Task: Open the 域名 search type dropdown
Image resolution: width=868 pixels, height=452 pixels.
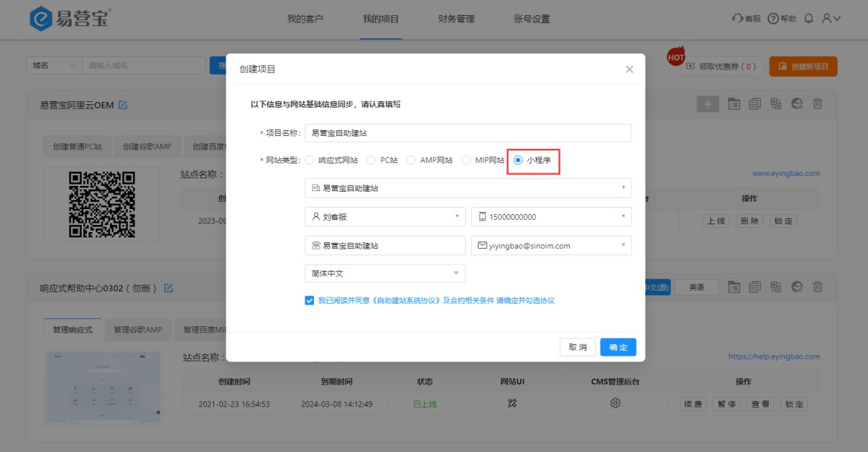Action: click(54, 66)
